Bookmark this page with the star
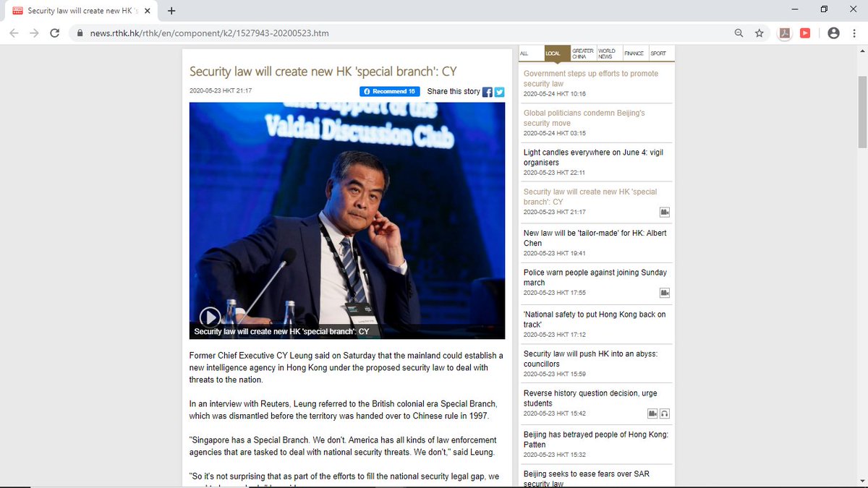 point(759,33)
